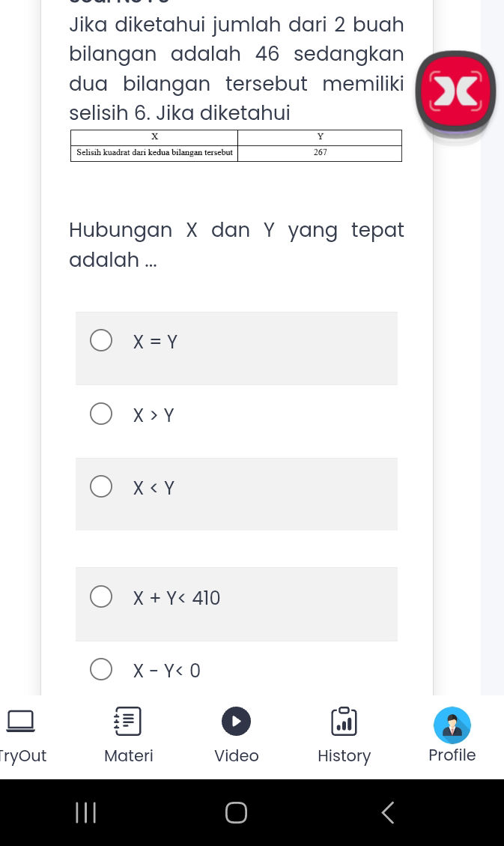Open the History chart icon
The image size is (504, 846).
pos(344,721)
